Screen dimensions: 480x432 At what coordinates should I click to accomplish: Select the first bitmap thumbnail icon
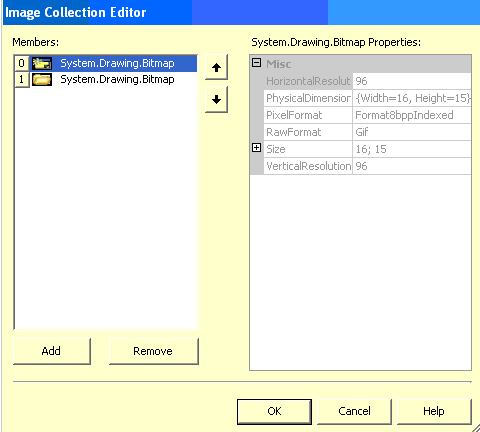click(x=42, y=63)
